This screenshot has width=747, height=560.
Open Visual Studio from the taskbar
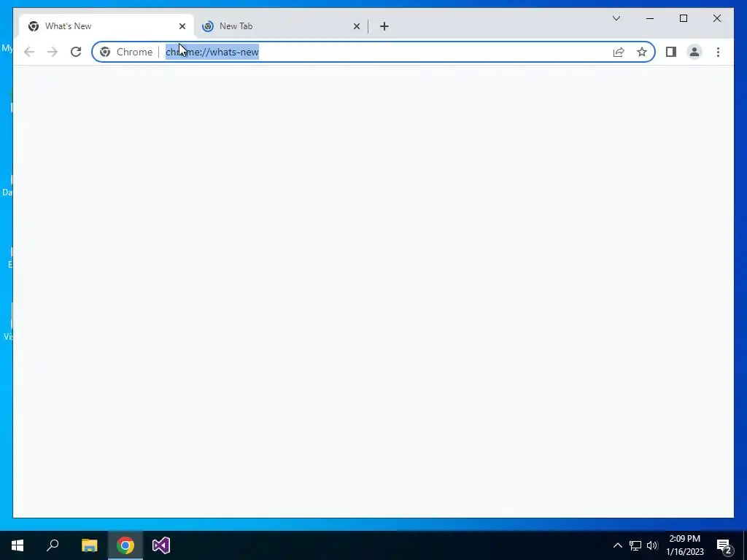pyautogui.click(x=161, y=545)
